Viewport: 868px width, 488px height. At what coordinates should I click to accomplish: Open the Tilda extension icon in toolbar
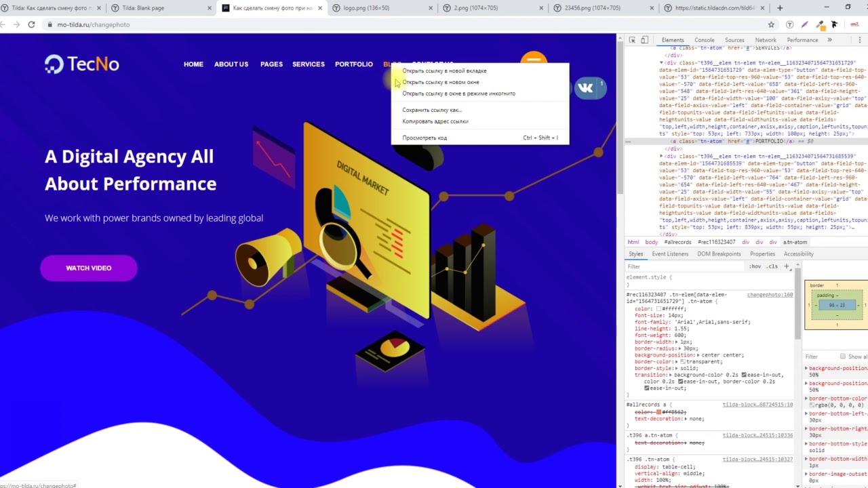790,24
